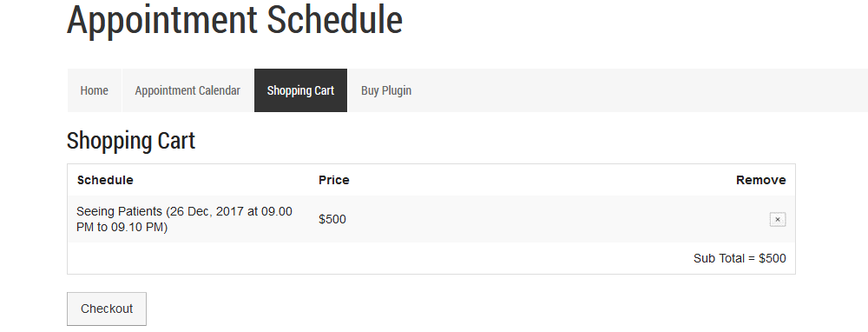Screen dimensions: 868x332
Task: Select the active Shopping Cart menu tab
Action: (300, 90)
